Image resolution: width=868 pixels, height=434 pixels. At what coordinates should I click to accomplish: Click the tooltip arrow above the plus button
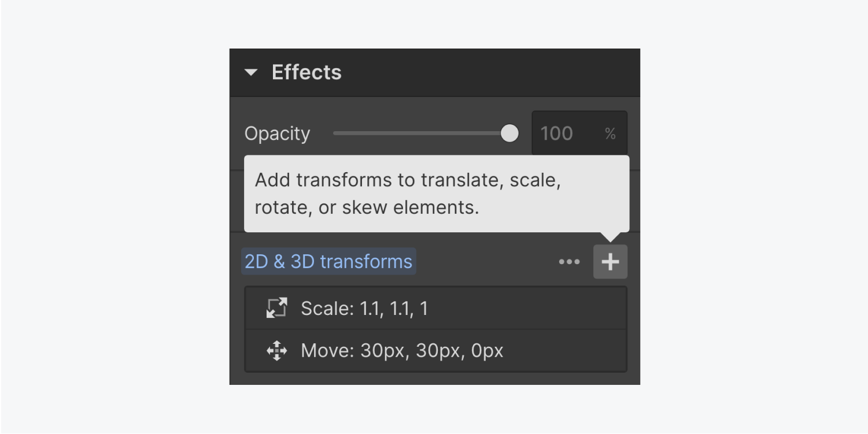[610, 237]
